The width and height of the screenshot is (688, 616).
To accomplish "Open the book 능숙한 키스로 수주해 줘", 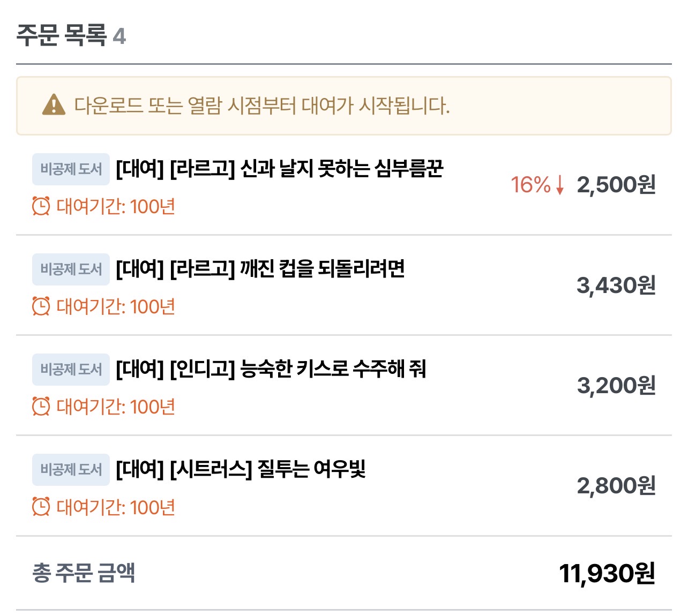I will 271,370.
